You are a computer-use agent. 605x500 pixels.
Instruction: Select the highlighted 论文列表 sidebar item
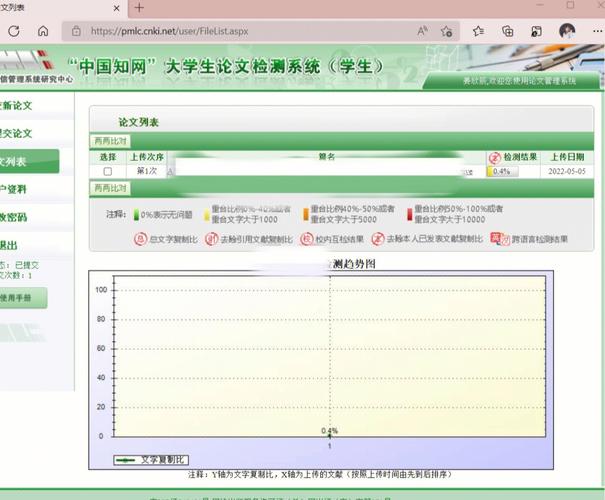29,161
